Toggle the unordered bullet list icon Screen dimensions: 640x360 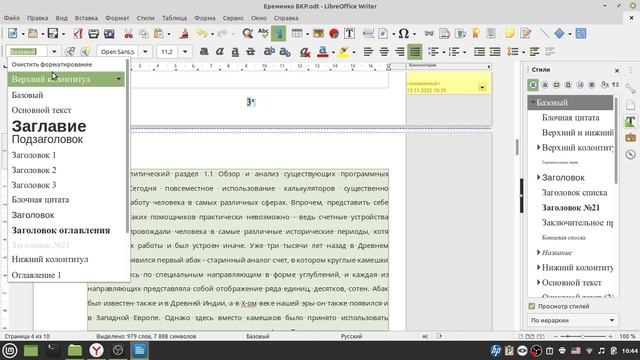433,51
